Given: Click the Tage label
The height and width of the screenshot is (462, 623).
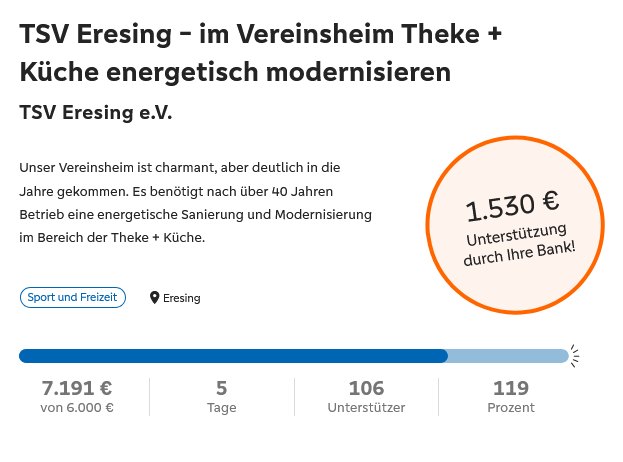Looking at the screenshot, I should [x=222, y=408].
